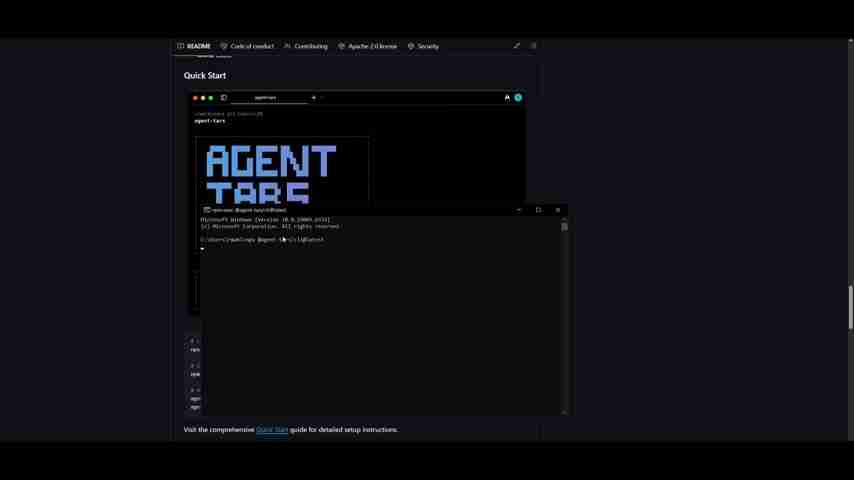Open the README tab

[x=194, y=46]
